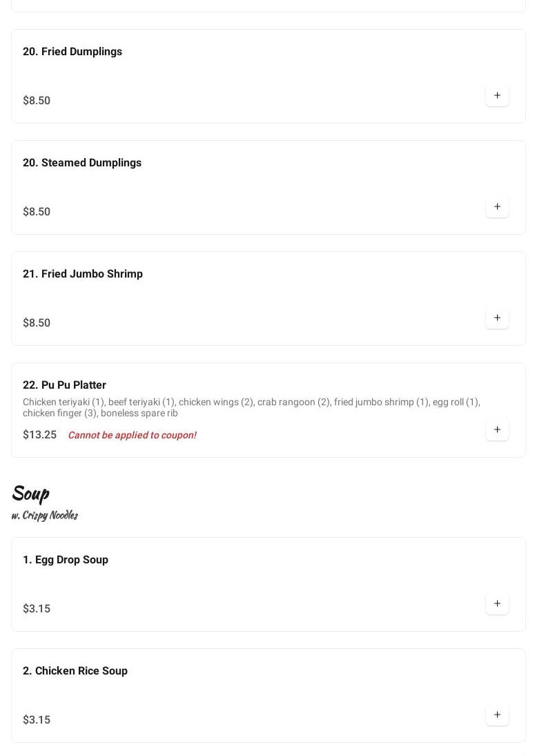The image size is (537, 756).
Task: Open the 20. Fried Dumplings item
Action: (72, 52)
